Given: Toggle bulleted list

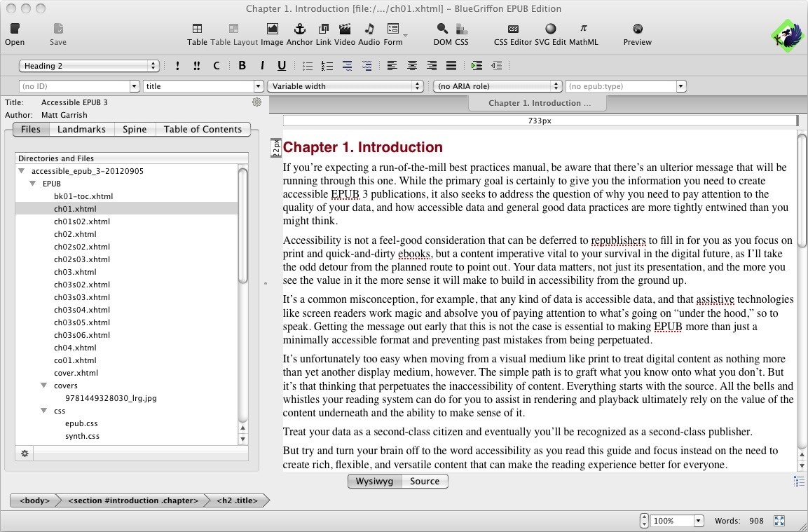Looking at the screenshot, I should tap(307, 65).
